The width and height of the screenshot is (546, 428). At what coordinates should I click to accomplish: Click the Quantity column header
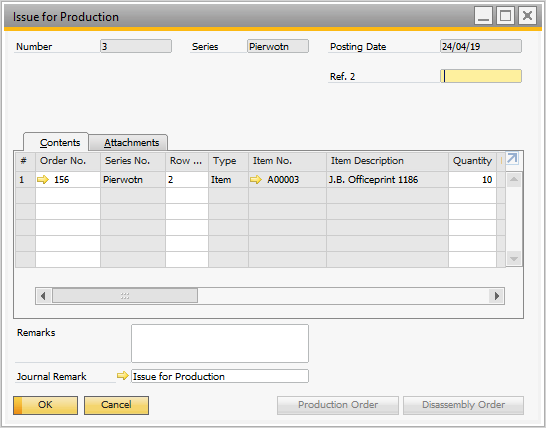473,161
